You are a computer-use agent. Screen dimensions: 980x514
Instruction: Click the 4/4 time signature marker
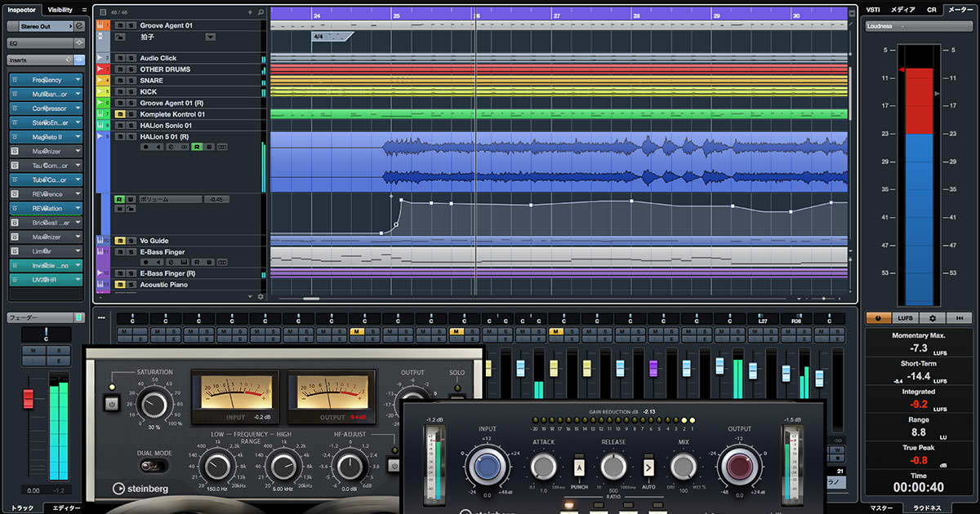pyautogui.click(x=332, y=37)
